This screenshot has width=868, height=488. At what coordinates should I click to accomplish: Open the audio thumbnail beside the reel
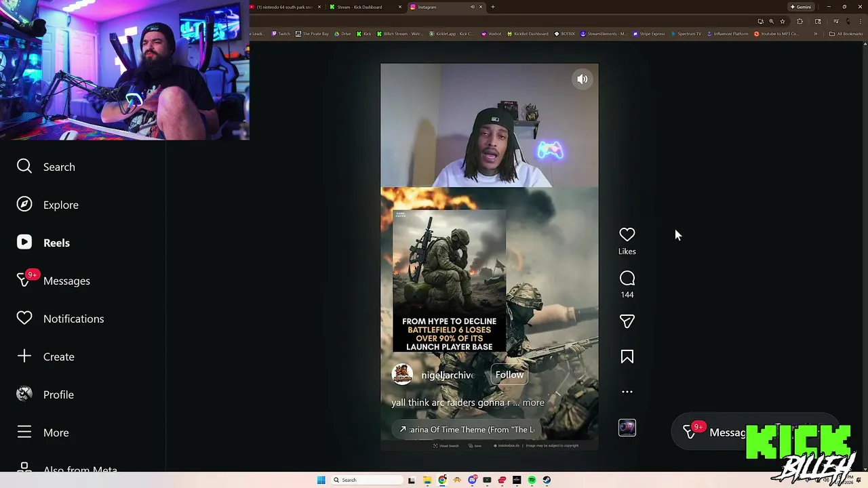tap(627, 428)
